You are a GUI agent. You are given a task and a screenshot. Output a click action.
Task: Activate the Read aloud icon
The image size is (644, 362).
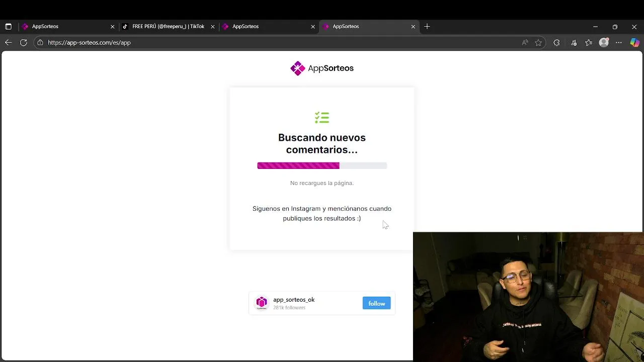[525, 43]
